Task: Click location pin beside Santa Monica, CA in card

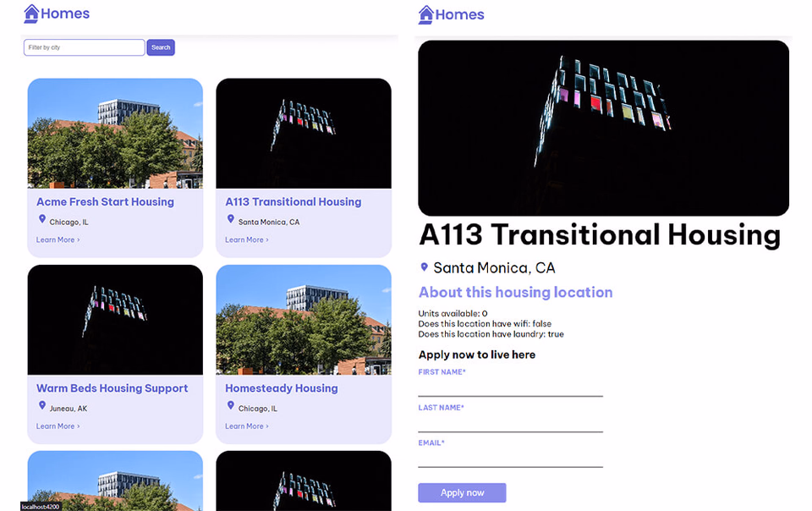Action: 230,219
